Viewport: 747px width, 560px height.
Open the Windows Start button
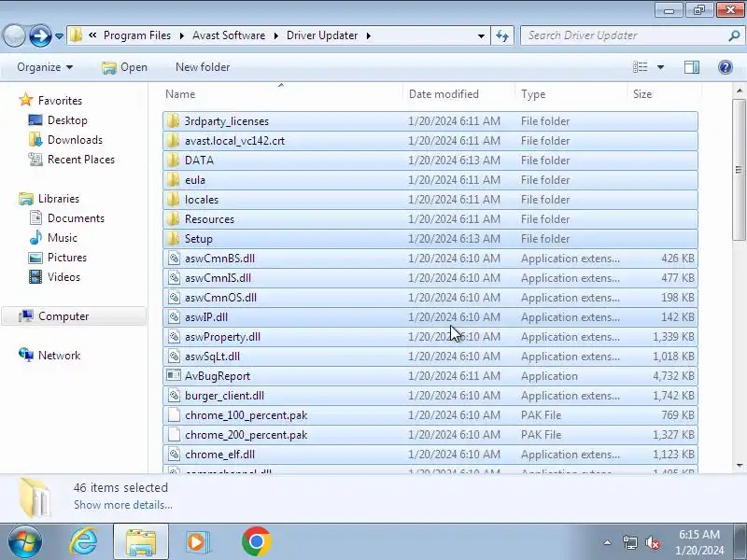coord(24,542)
